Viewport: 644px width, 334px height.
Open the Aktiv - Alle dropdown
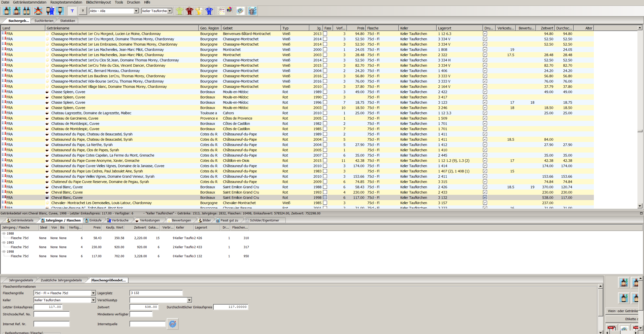136,11
